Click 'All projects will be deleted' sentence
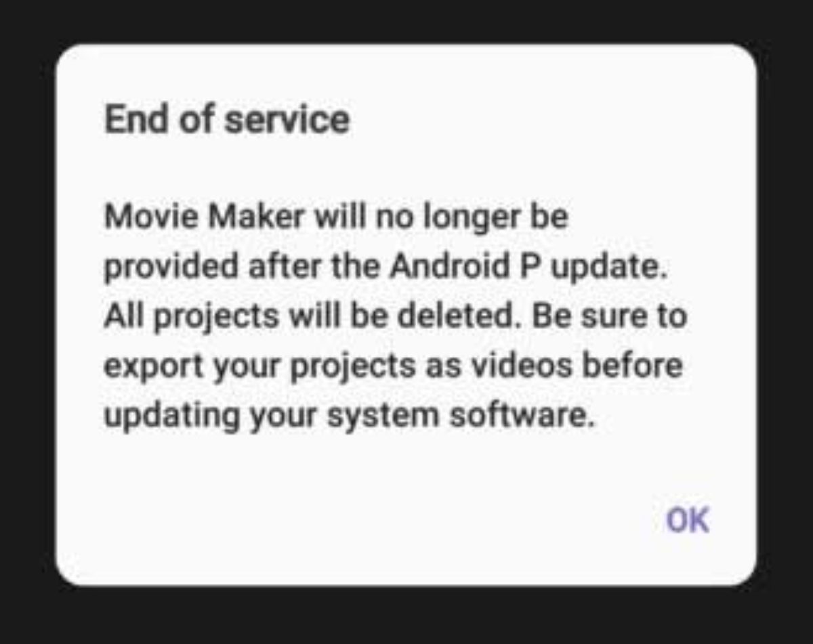This screenshot has height=644, width=813. [x=312, y=317]
